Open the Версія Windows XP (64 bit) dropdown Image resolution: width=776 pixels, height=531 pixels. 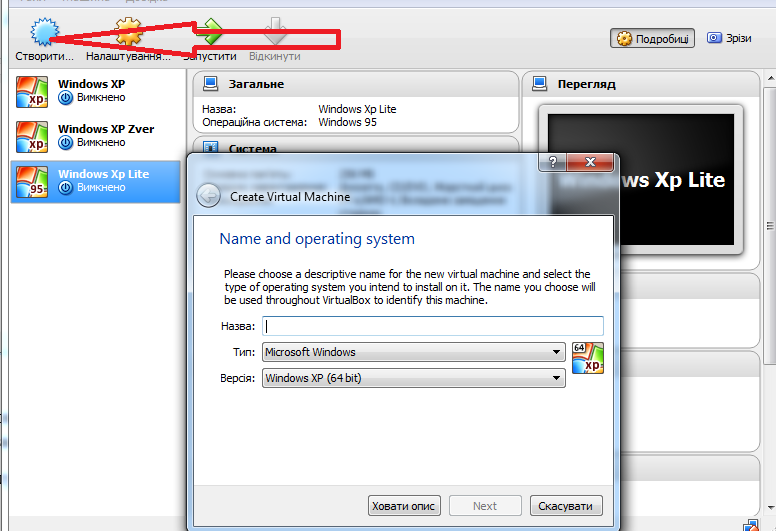click(414, 378)
